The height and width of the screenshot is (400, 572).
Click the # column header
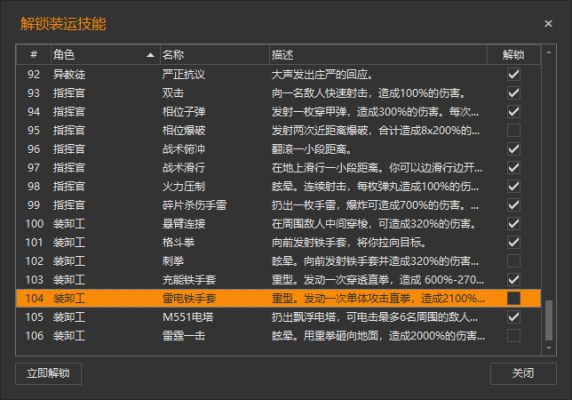click(x=34, y=55)
